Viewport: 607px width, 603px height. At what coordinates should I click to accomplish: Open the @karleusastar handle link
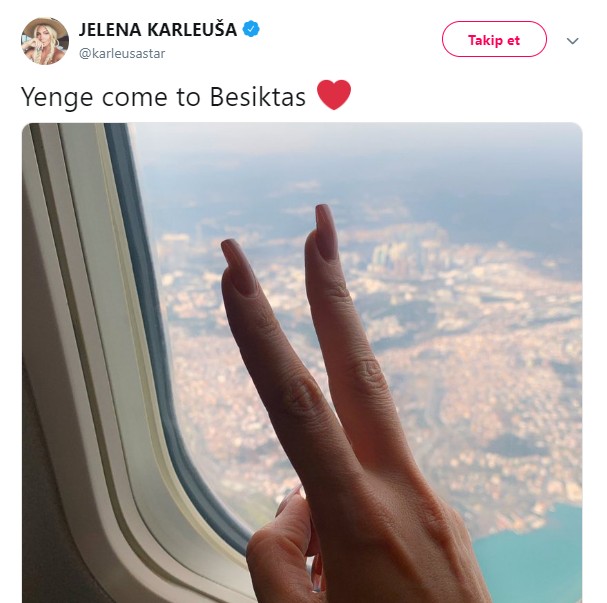click(122, 53)
